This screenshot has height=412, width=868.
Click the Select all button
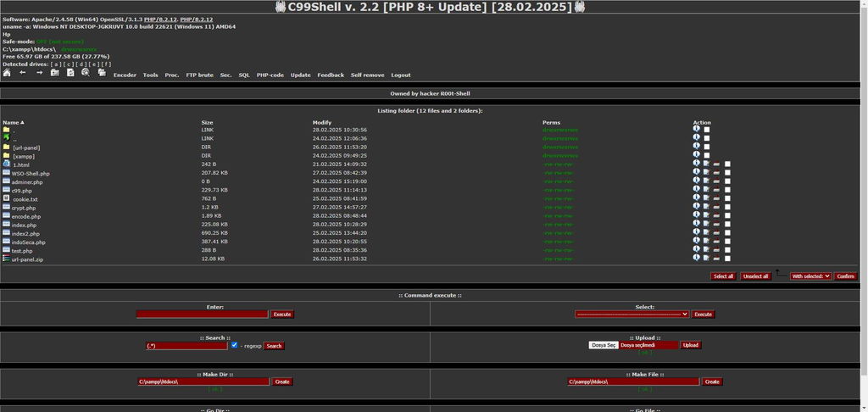pyautogui.click(x=724, y=276)
